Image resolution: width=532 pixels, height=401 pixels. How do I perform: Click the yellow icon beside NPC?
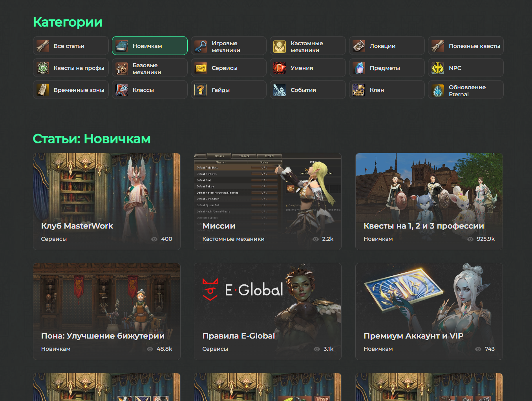click(x=438, y=68)
